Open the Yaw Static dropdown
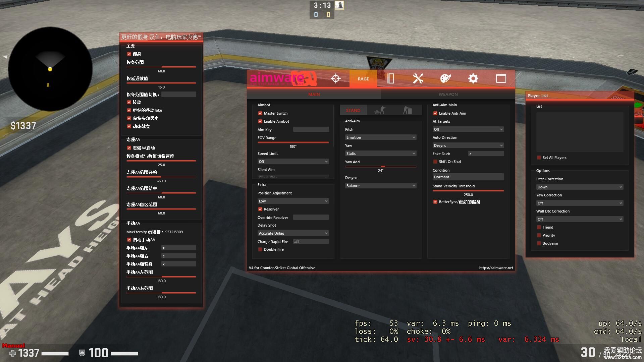The image size is (644, 362). pyautogui.click(x=381, y=154)
